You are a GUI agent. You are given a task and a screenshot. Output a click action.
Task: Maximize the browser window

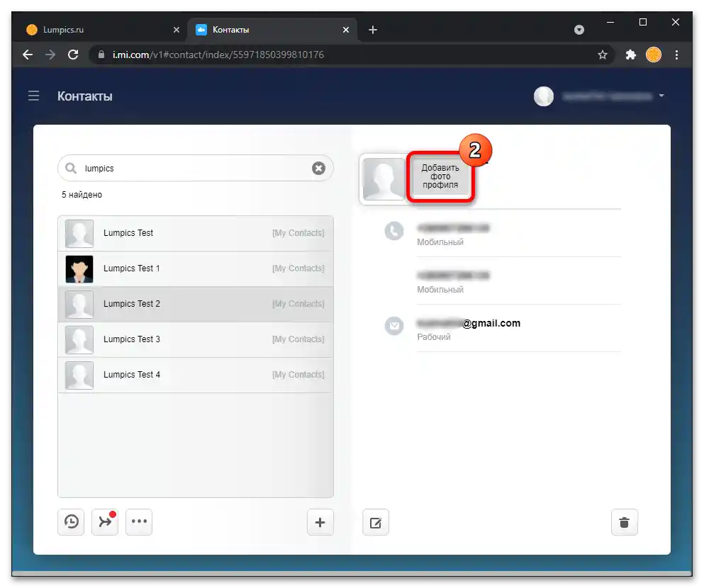pos(643,22)
